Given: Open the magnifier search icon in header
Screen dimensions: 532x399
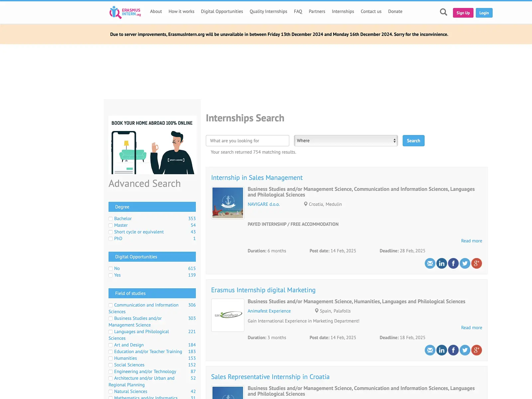Looking at the screenshot, I should click(x=443, y=12).
